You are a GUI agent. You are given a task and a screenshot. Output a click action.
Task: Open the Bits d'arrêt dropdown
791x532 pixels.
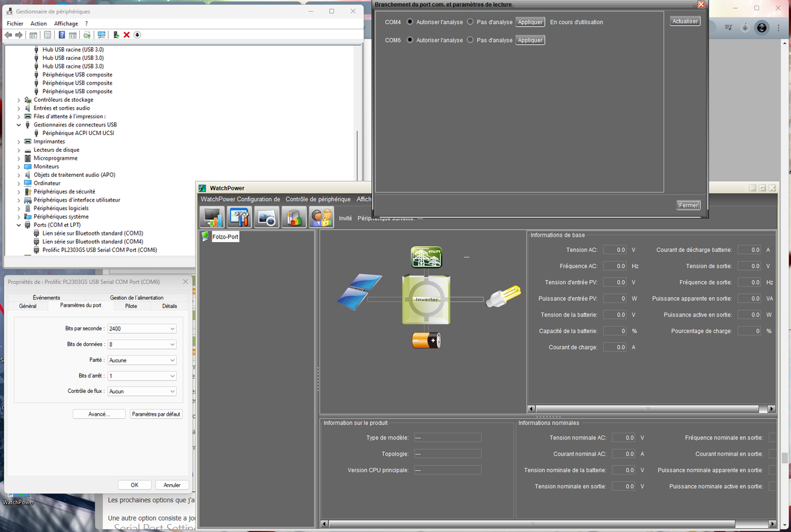pyautogui.click(x=142, y=376)
